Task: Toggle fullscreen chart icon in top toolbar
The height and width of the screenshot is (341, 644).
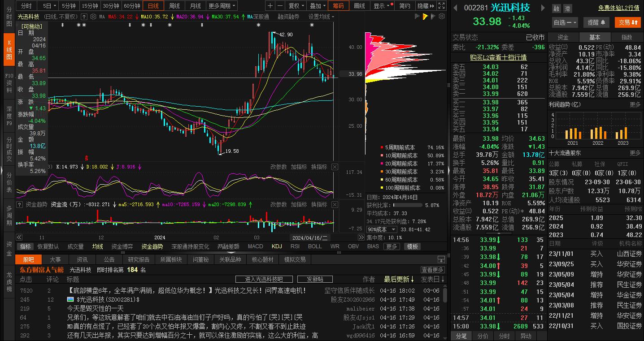Action: 441,6
